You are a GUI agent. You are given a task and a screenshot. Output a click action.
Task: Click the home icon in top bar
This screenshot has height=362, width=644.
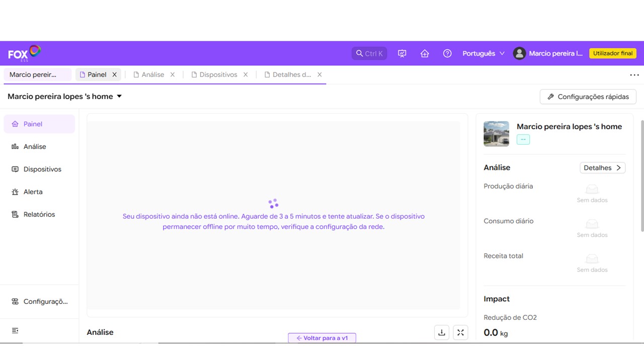click(x=425, y=53)
